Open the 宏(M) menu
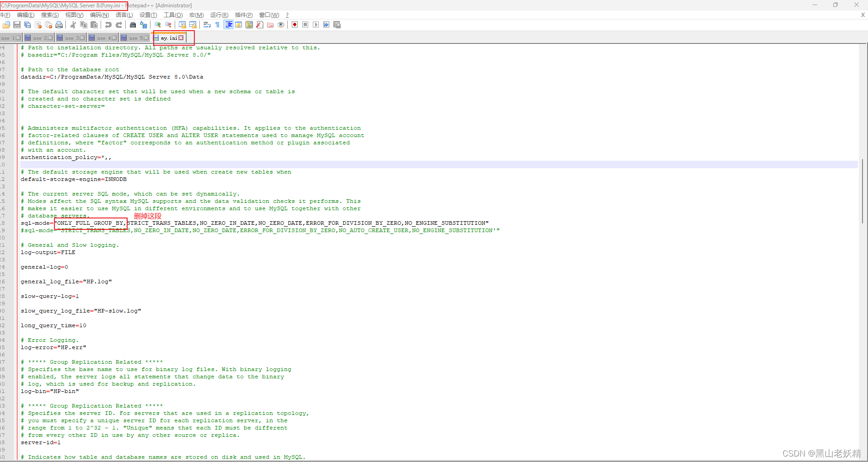Screen dimensions: 868x462 point(196,15)
